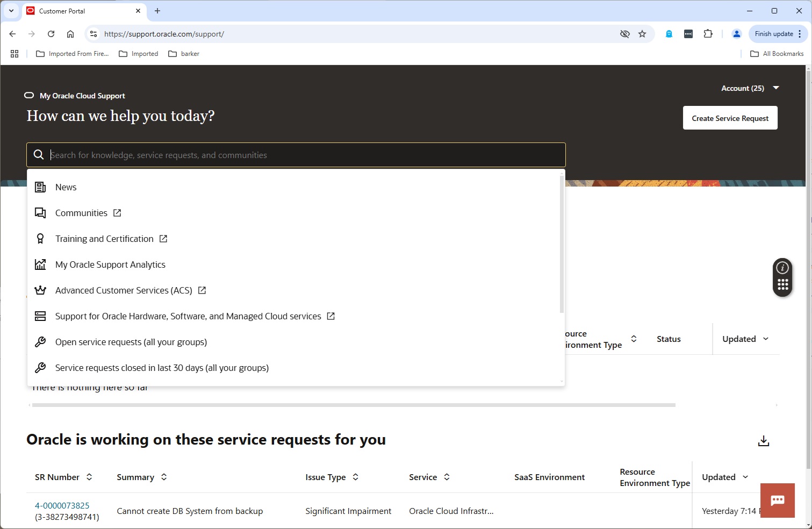Click the download icon above service requests table
This screenshot has width=812, height=529.
tap(763, 441)
